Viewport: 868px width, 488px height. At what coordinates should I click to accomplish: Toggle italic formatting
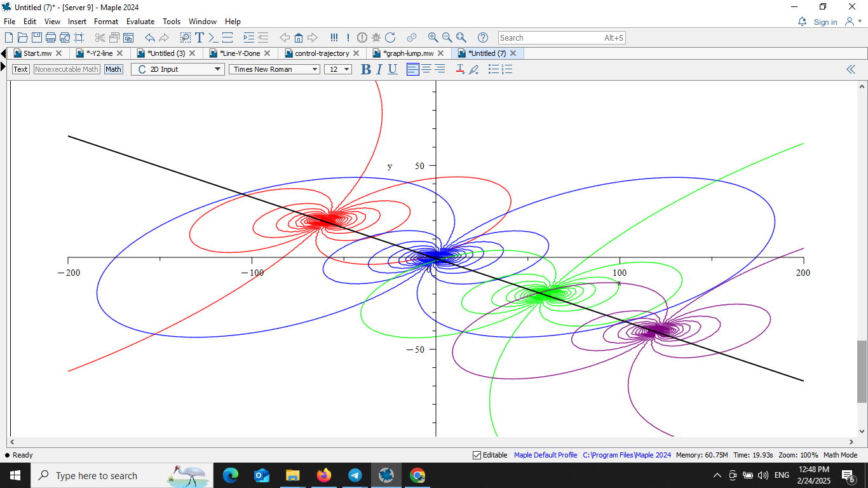point(379,69)
